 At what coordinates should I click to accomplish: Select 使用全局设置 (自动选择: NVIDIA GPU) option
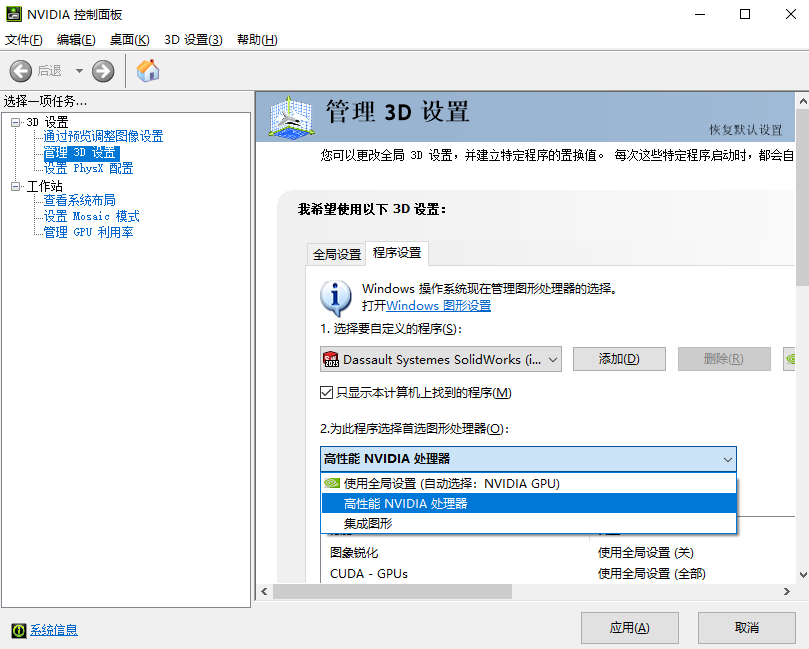pyautogui.click(x=528, y=483)
